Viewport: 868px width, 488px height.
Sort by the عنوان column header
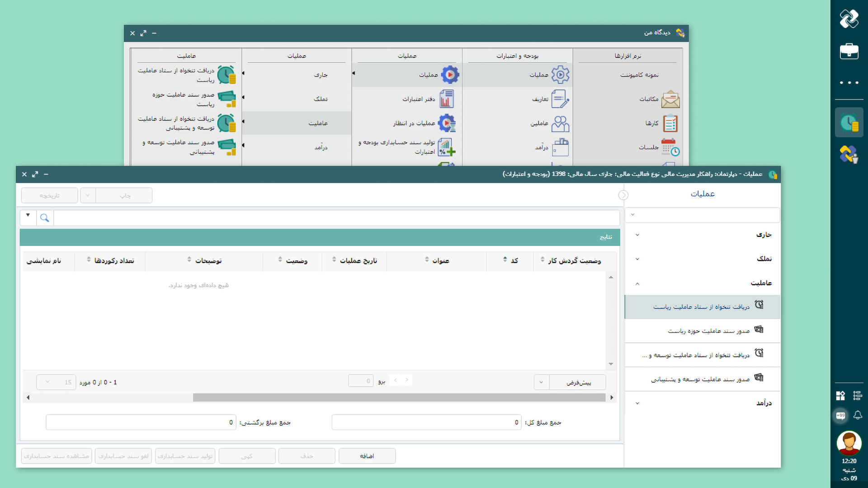click(x=440, y=261)
